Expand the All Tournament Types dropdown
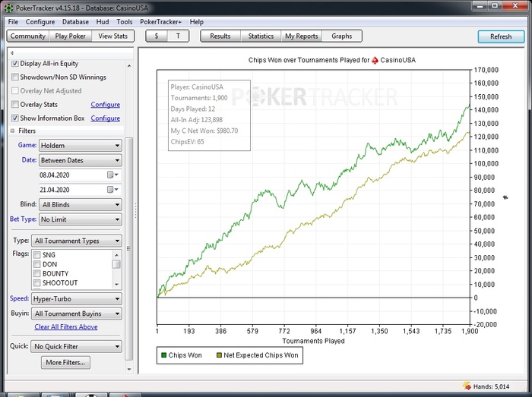This screenshot has height=397, width=532. [77, 241]
